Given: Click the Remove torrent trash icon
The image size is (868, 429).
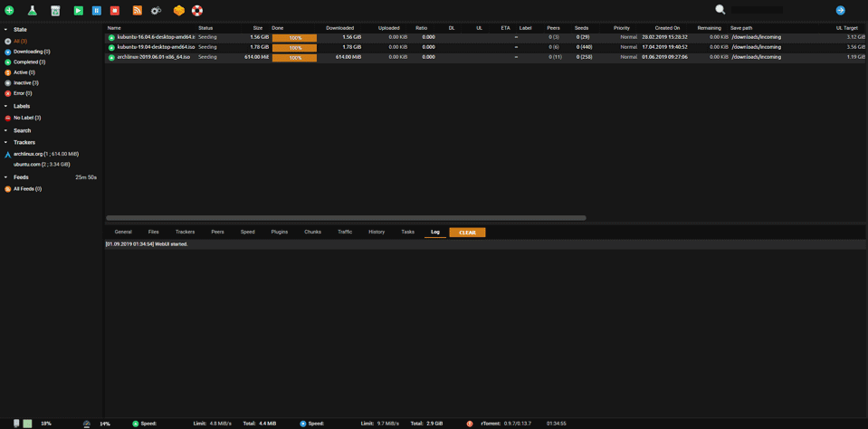Looking at the screenshot, I should (x=55, y=11).
